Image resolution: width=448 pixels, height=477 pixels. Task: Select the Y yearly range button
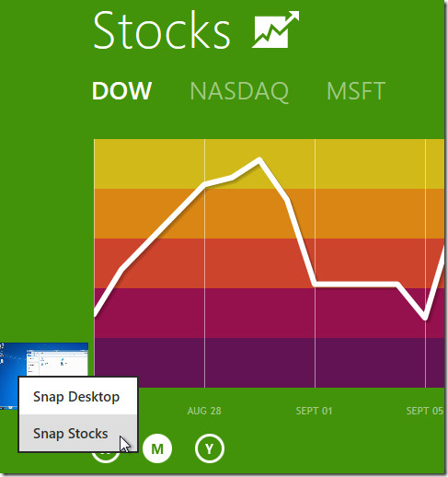210,448
